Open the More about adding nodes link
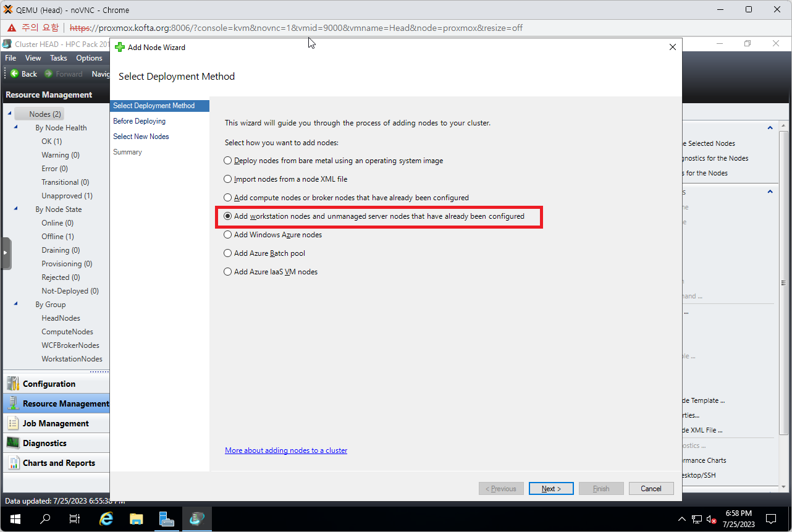Screen dimensions: 792x532 tap(286, 450)
